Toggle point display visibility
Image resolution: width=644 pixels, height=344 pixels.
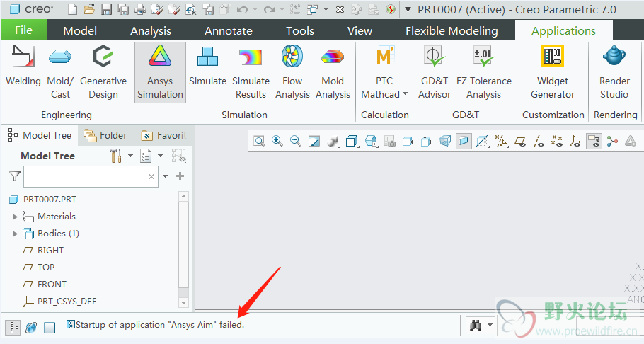[556, 142]
